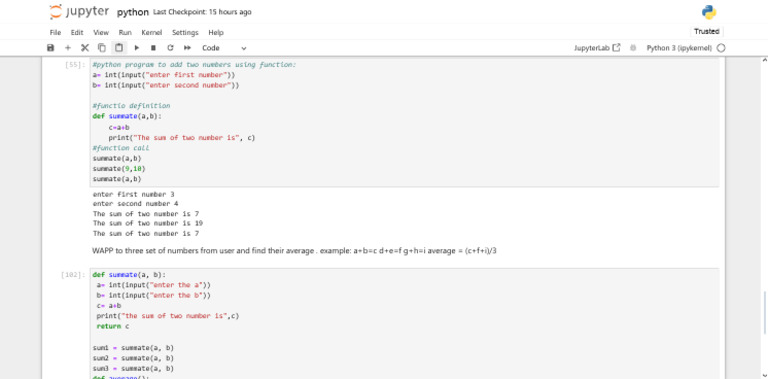768x379 pixels.
Task: Select the Python 3 (ipykernel) kernel button
Action: [679, 48]
